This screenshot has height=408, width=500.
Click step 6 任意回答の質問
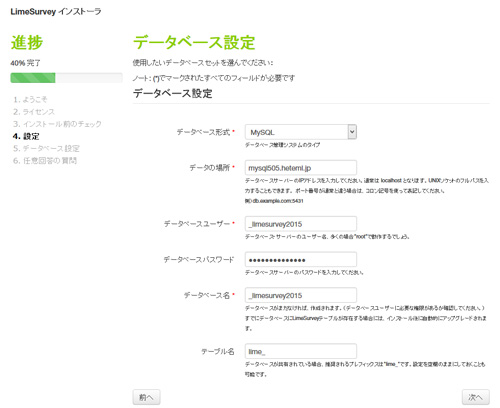click(x=45, y=161)
